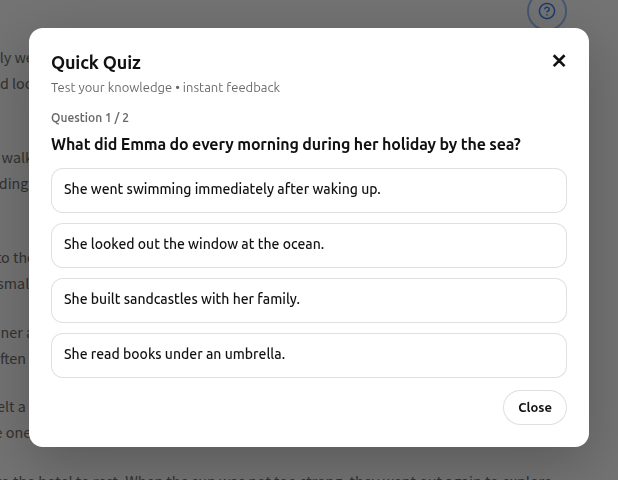The image size is (618, 480).
Task: Click the word "family" in the third answer
Action: tap(278, 299)
